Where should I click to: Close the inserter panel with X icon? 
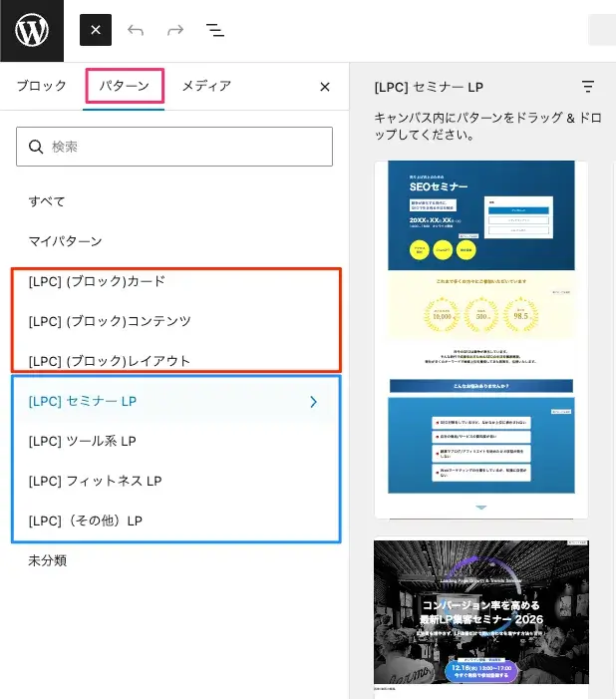tap(324, 87)
